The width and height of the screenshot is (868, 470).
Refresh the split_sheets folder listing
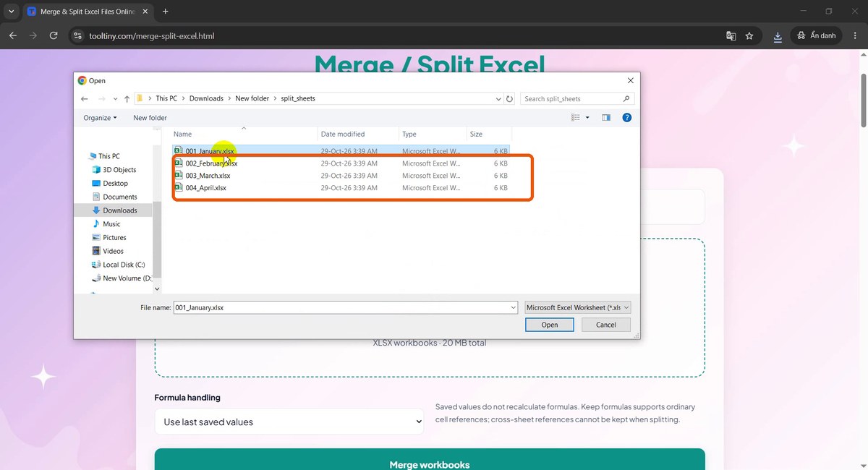coord(510,98)
